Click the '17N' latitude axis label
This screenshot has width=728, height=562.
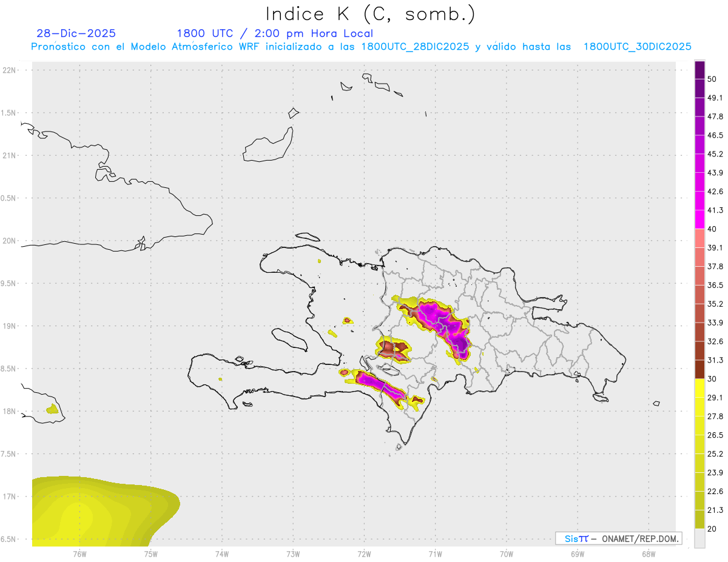(9, 497)
